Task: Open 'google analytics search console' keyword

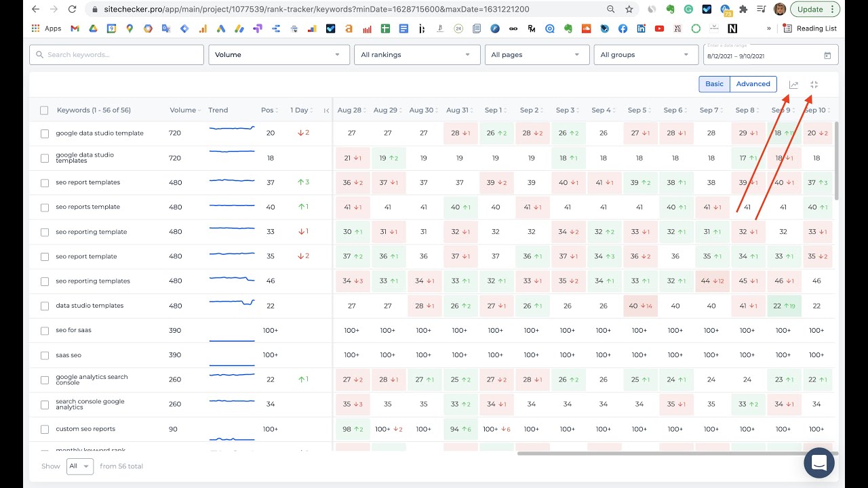Action: click(x=92, y=380)
